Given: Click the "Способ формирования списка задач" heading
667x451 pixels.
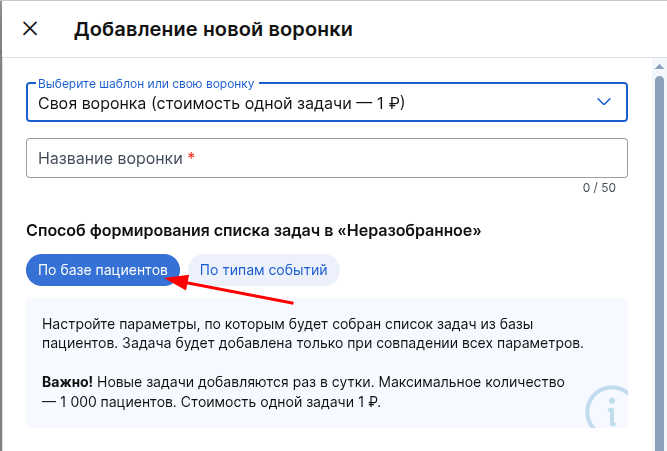Looking at the screenshot, I should 254,231.
